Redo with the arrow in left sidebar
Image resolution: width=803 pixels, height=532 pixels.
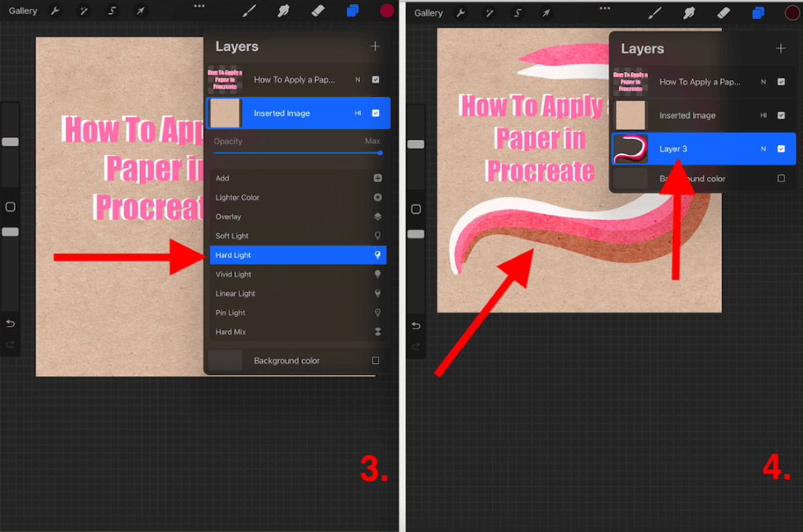pos(10,344)
